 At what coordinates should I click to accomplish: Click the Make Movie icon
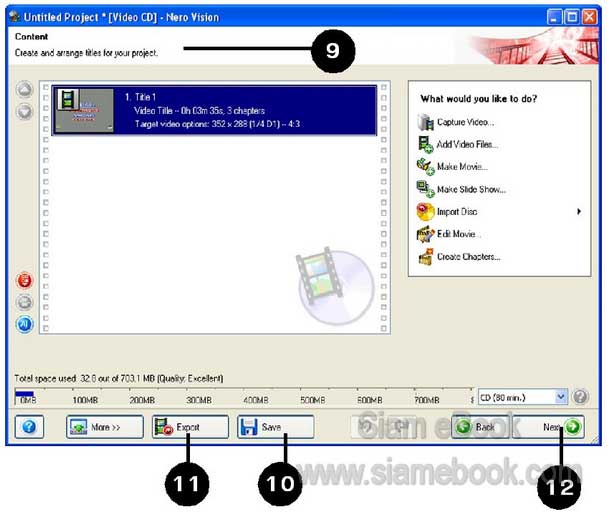point(425,167)
